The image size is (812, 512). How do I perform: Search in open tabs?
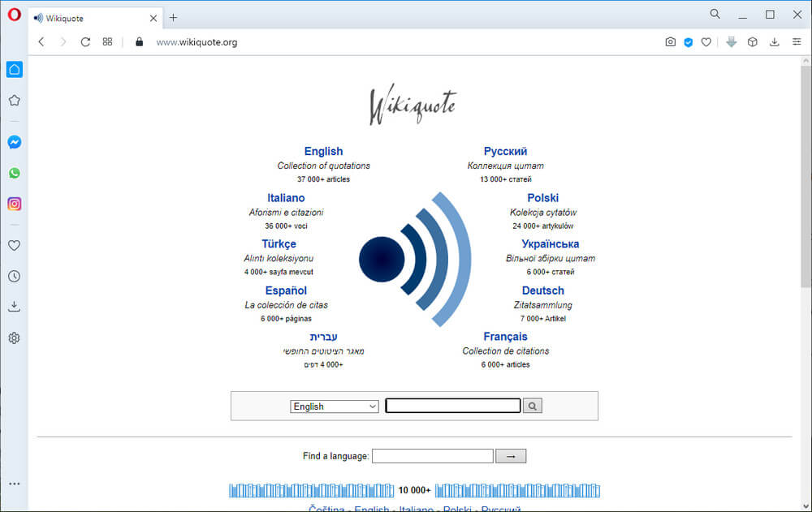click(x=715, y=14)
